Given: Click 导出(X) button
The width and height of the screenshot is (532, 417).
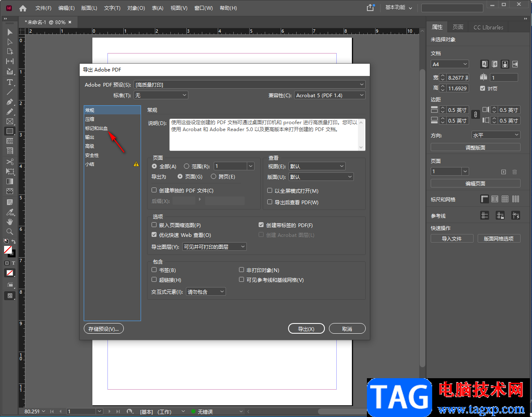Looking at the screenshot, I should pos(306,329).
